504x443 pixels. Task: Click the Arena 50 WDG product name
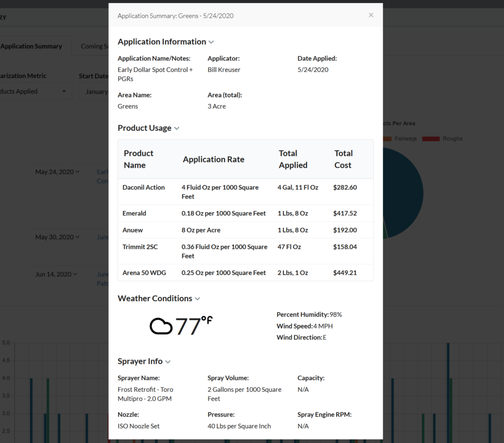click(144, 273)
